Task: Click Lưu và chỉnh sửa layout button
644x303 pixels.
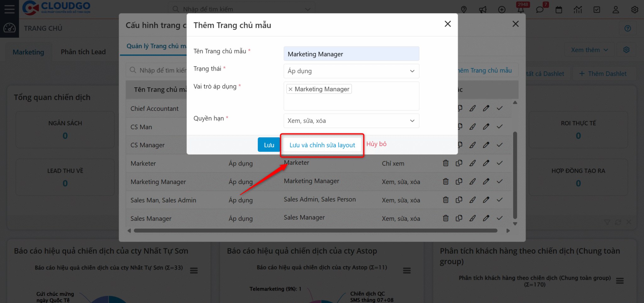Action: point(322,145)
